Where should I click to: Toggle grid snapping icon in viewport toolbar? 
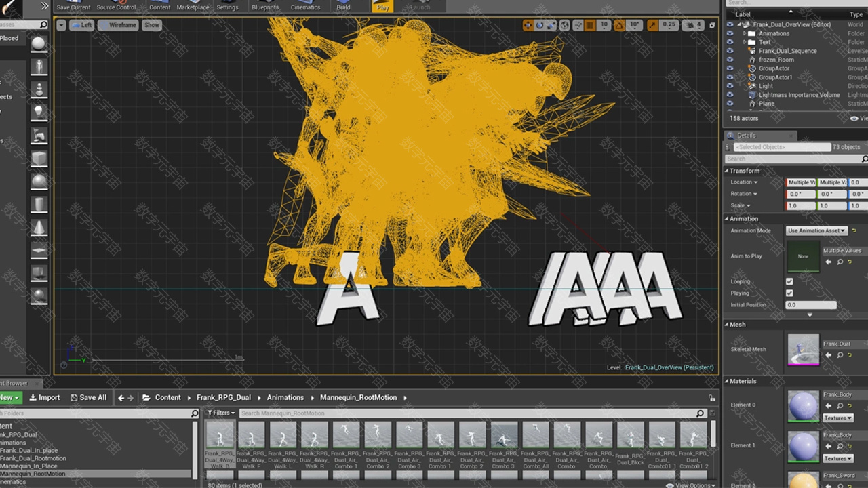click(x=589, y=25)
